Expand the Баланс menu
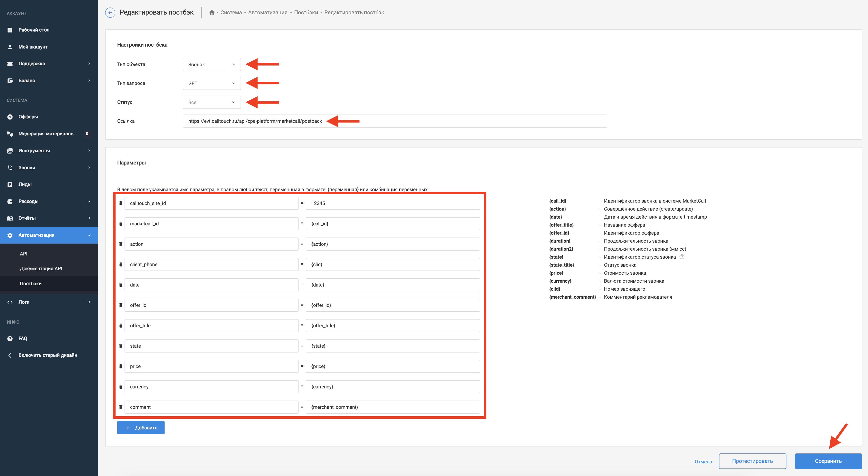 pos(49,81)
